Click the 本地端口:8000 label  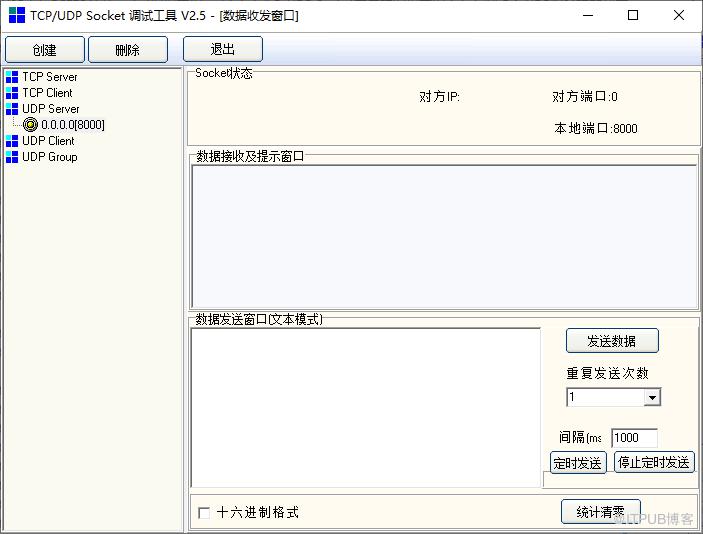[x=595, y=129]
